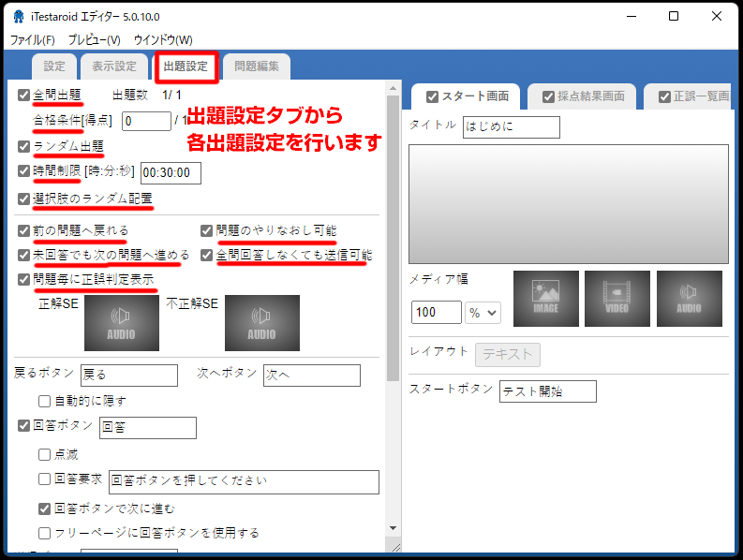Maximize the iTestaroid editor window
This screenshot has height=560, width=743.
[674, 16]
